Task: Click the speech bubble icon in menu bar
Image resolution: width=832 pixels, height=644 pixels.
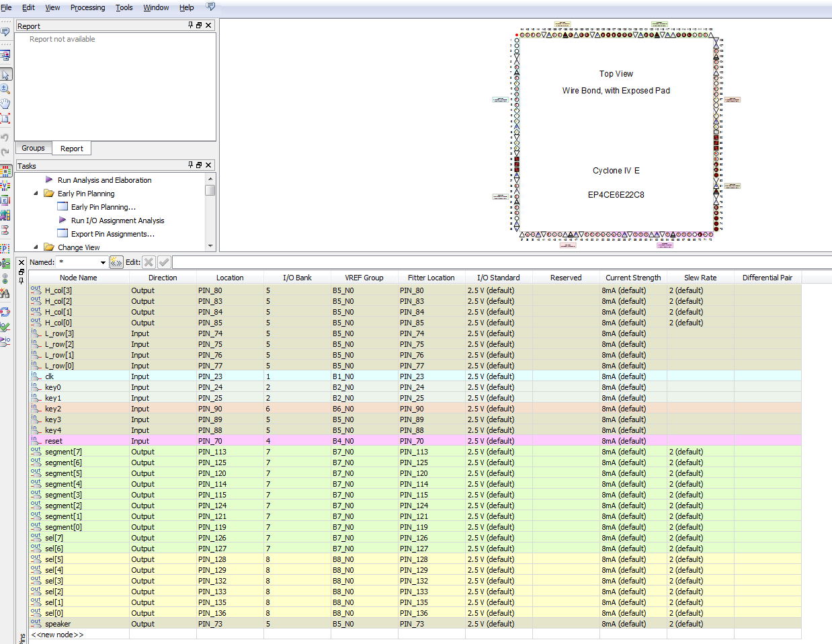Action: (210, 7)
